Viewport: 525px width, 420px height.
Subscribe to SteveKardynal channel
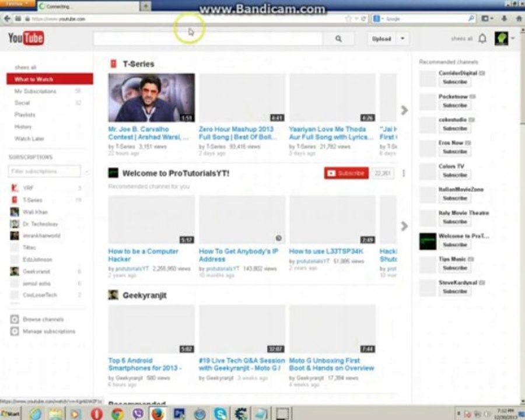[x=454, y=291]
